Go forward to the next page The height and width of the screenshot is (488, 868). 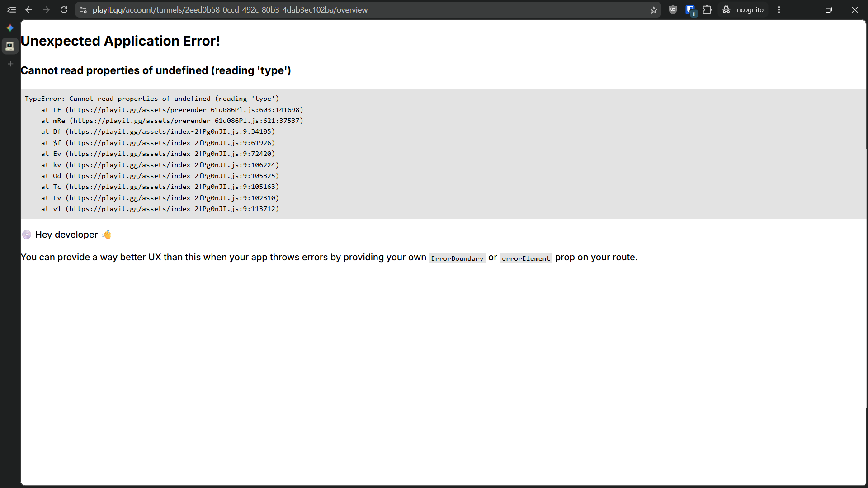pos(46,10)
